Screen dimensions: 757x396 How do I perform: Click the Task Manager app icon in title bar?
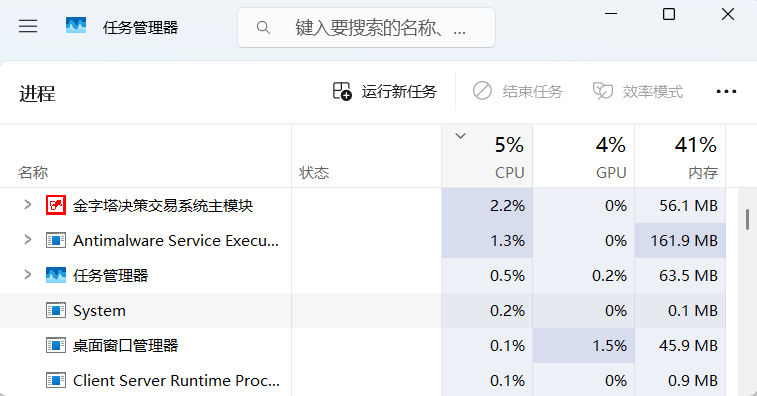tap(76, 26)
